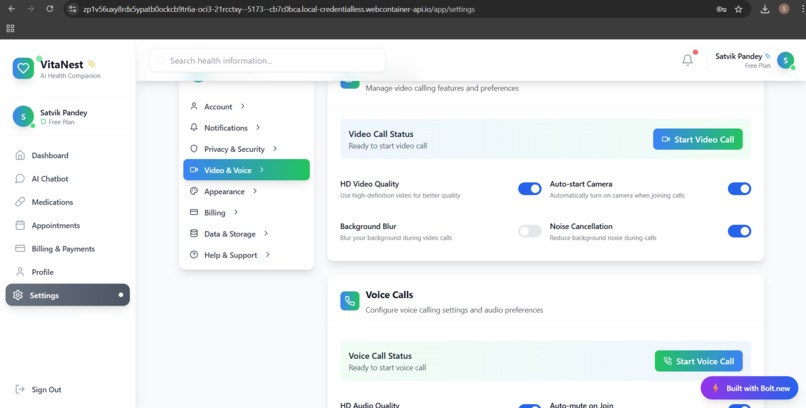This screenshot has width=806, height=408.
Task: Click the Satvik Pandey avatar in sidebar
Action: [x=23, y=117]
